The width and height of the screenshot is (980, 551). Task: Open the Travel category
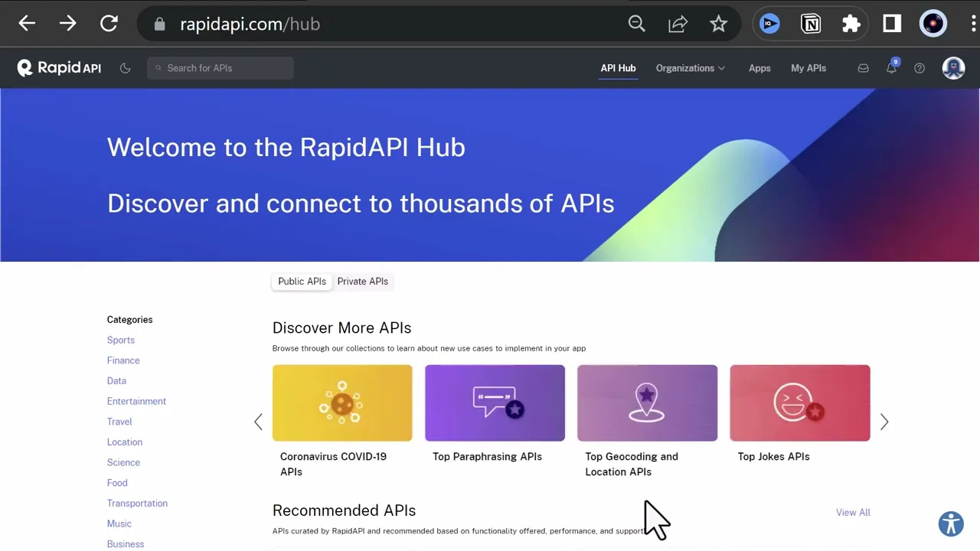(119, 422)
